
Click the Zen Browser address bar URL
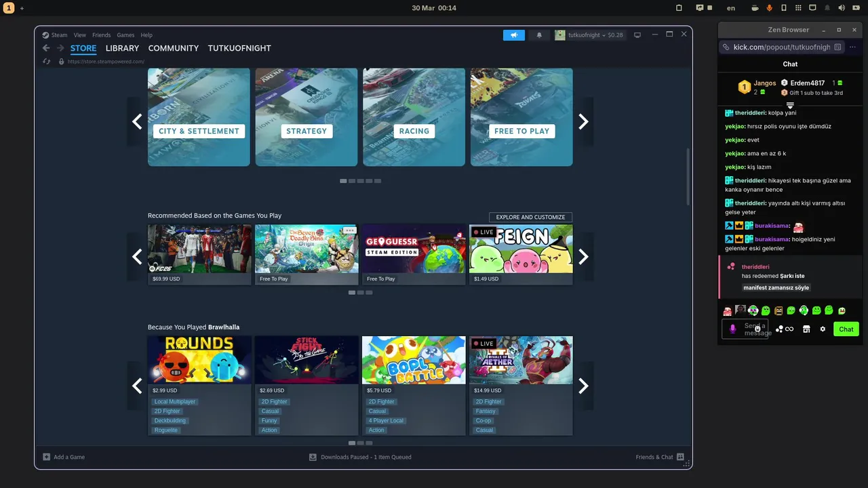pyautogui.click(x=782, y=47)
